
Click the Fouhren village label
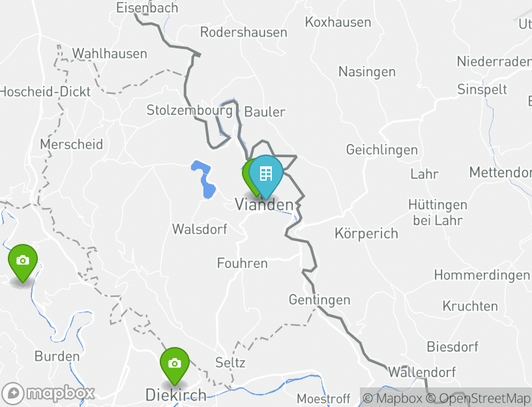[x=243, y=264]
